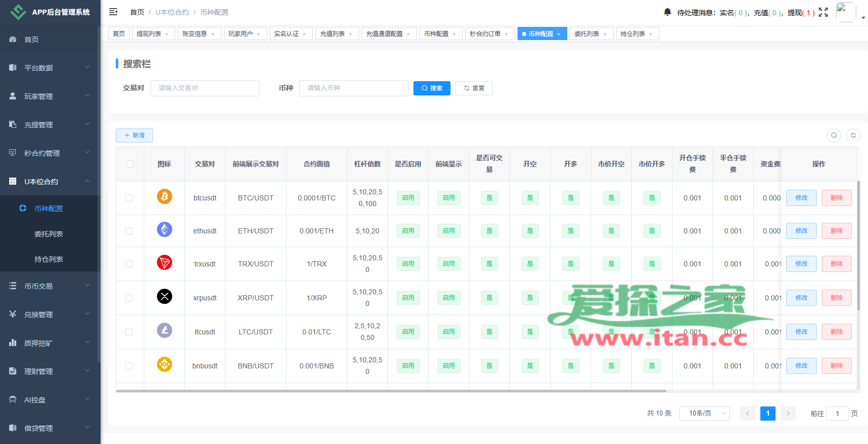Click the Bitcoin coin icon
The width and height of the screenshot is (868, 444).
pos(164,196)
